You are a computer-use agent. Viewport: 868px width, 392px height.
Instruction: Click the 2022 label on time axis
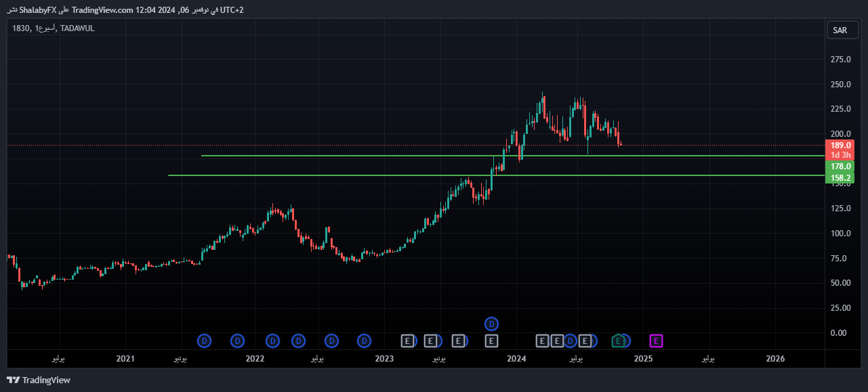point(255,359)
